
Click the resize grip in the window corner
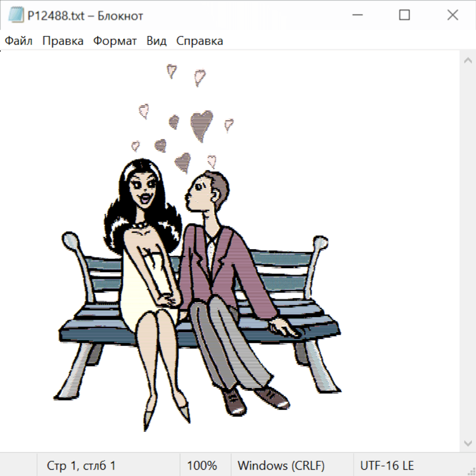pyautogui.click(x=471, y=471)
